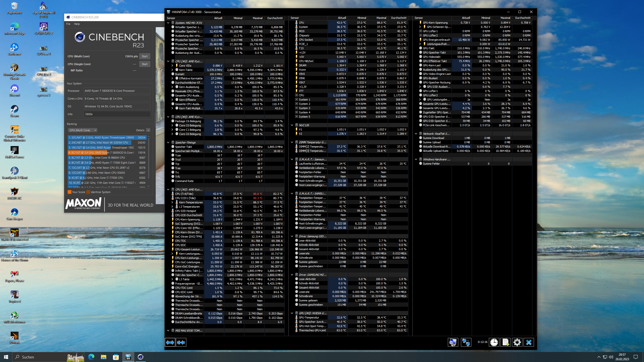
Task: Start logging with the document plus icon
Action: 505,342
